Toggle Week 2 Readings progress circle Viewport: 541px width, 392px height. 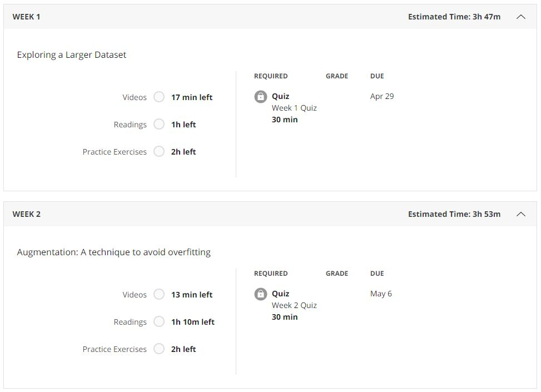tap(159, 322)
